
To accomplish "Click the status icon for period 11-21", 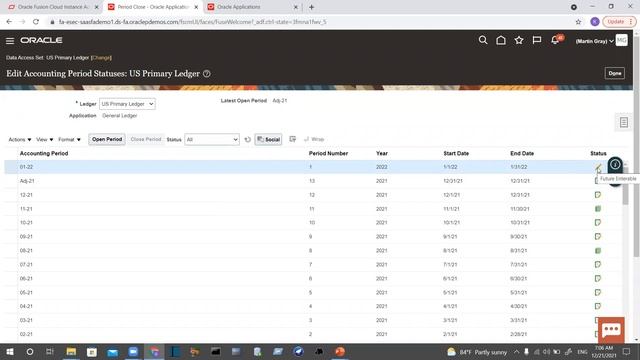I will pos(598,209).
